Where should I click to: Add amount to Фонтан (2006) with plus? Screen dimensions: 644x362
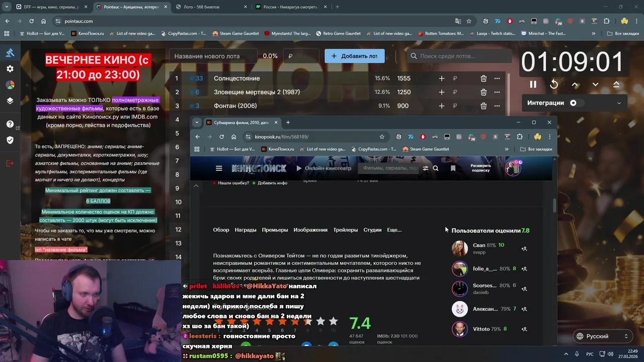pos(441,106)
